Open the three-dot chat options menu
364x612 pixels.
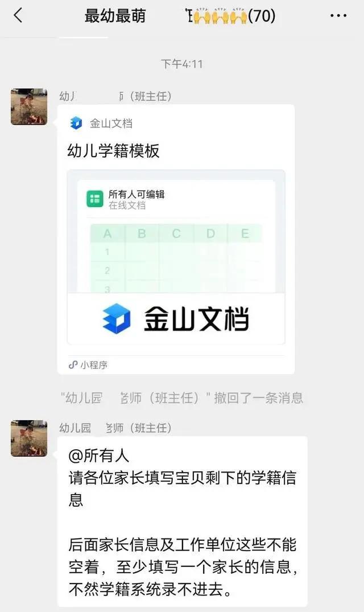338,16
